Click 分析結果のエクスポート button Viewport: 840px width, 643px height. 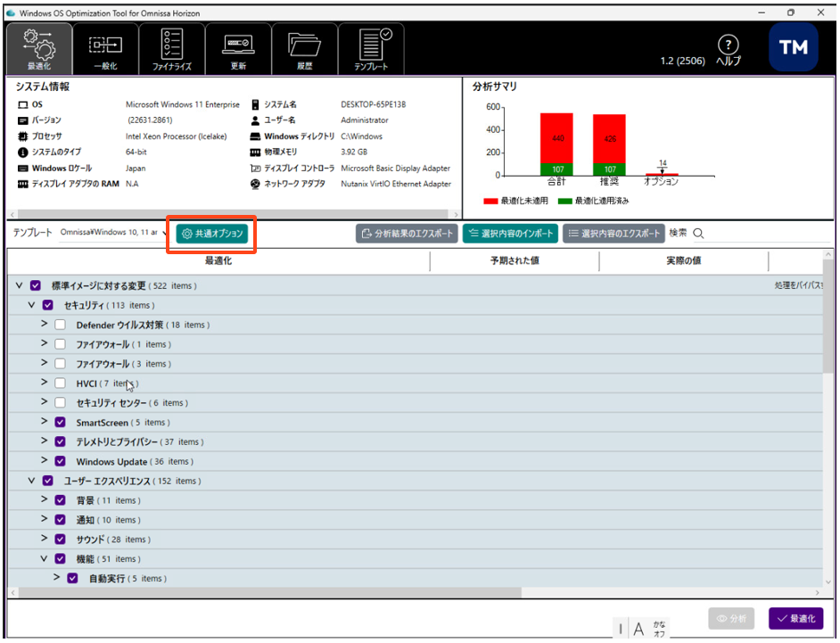[407, 234]
